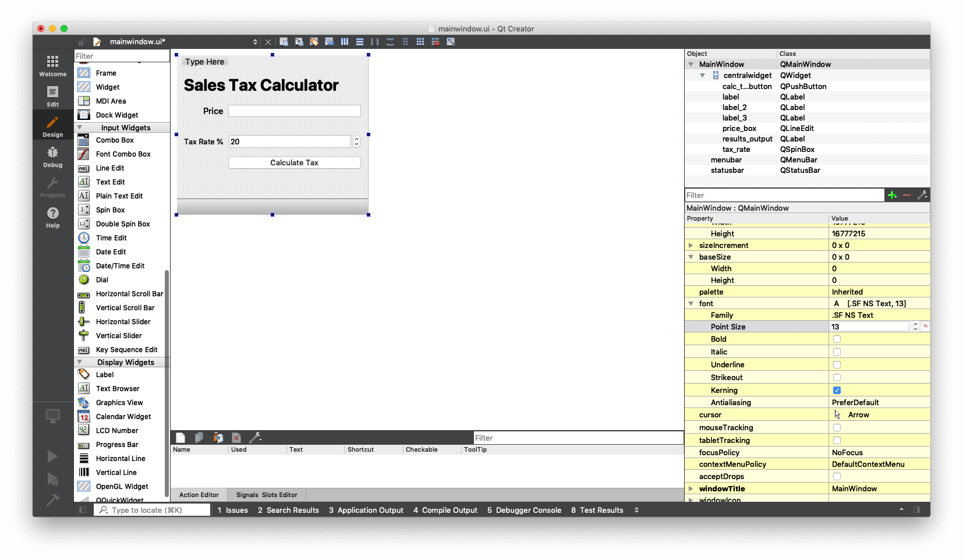Apply Lay Out Horizontally
963x560 pixels.
[x=345, y=42]
